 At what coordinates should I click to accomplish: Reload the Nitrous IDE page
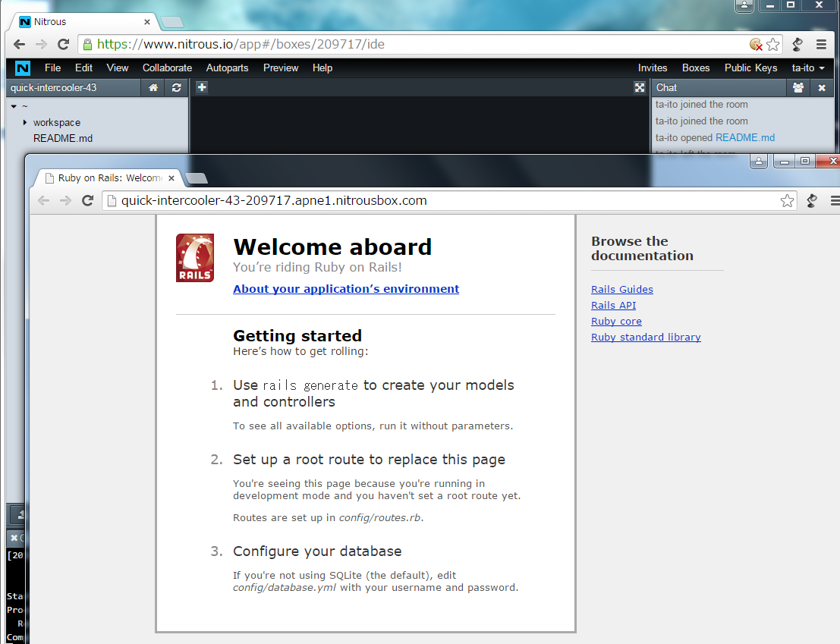(63, 45)
